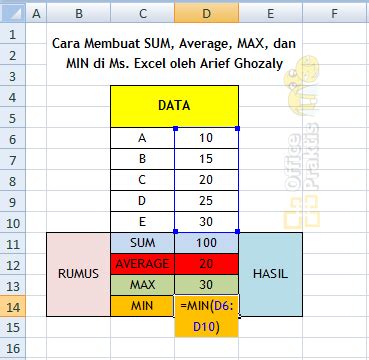Click the red AVERAGE label cell
This screenshot has width=369, height=360.
point(142,264)
